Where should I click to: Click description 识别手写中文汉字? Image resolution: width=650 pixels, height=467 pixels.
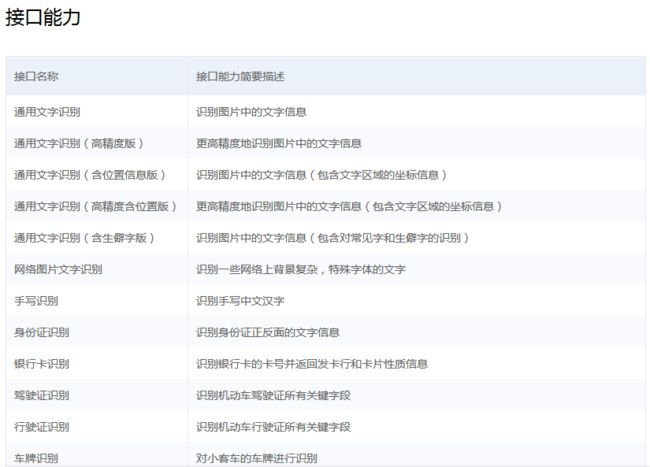[241, 300]
